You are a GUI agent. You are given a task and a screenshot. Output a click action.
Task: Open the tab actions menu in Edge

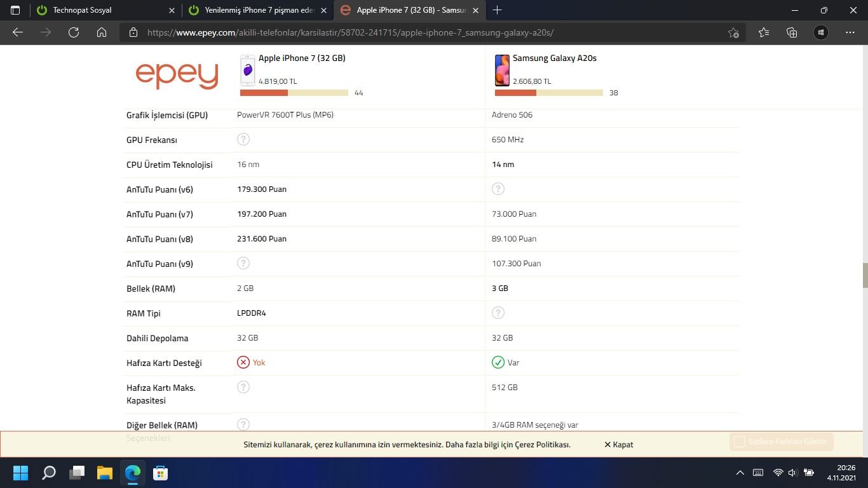(x=15, y=10)
